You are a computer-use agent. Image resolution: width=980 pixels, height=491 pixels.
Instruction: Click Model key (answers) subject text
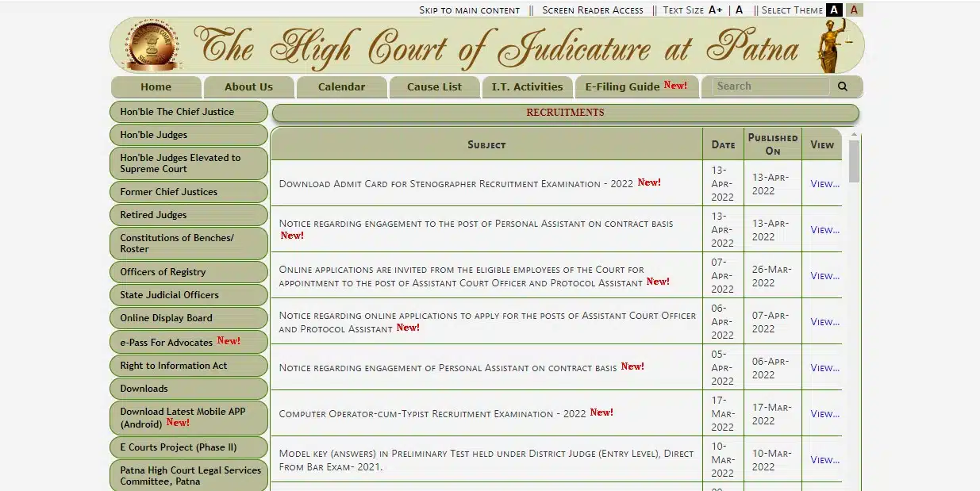(486, 460)
